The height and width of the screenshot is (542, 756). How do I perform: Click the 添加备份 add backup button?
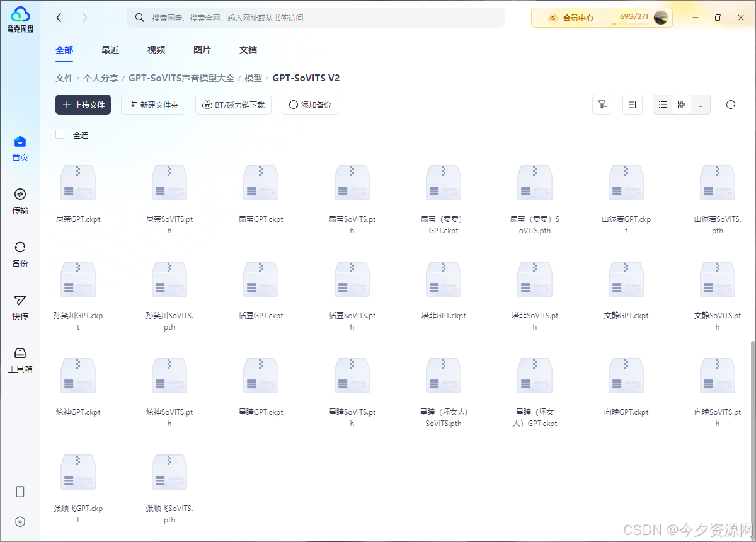tap(310, 105)
